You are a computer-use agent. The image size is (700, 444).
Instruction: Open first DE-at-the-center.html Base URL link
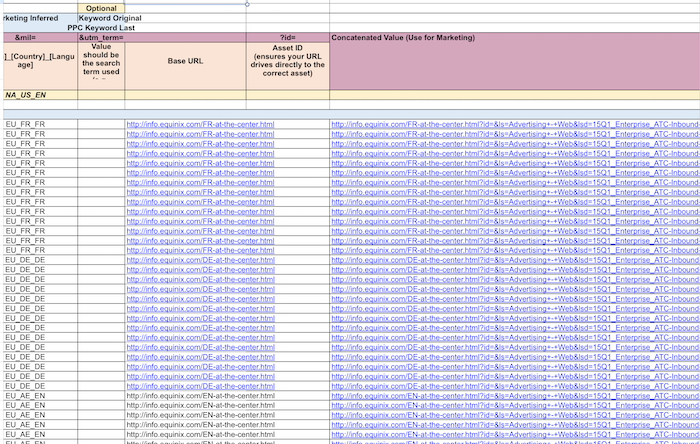(x=200, y=260)
